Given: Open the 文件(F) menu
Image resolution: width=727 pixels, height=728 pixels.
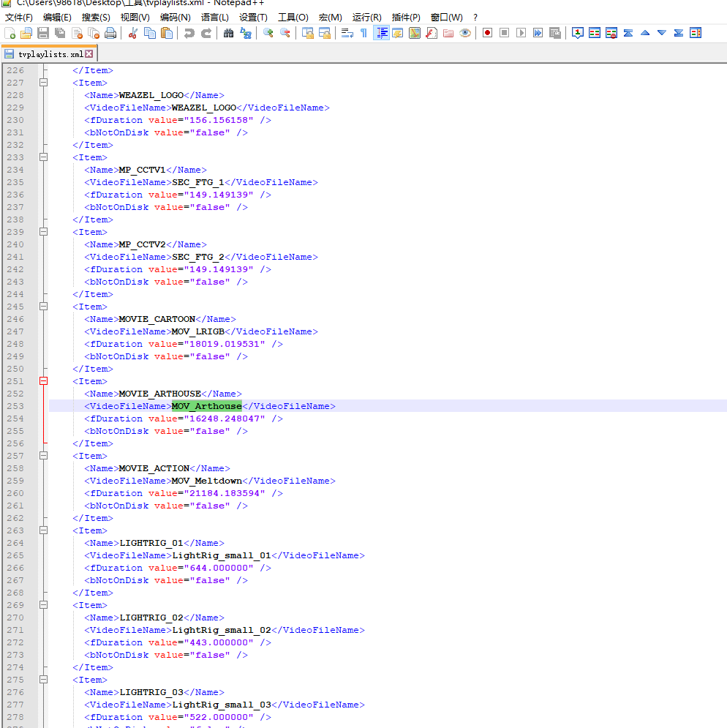Looking at the screenshot, I should [x=19, y=17].
